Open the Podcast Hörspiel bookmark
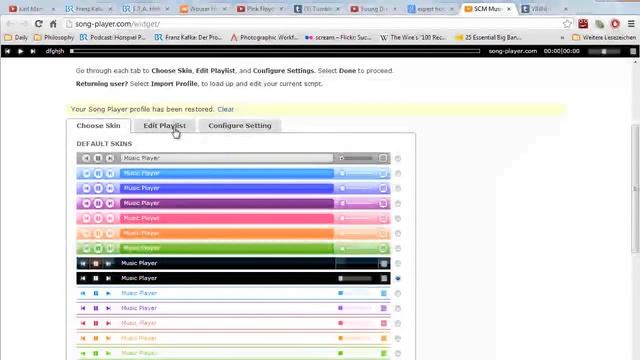The width and height of the screenshot is (640, 360). [113, 38]
